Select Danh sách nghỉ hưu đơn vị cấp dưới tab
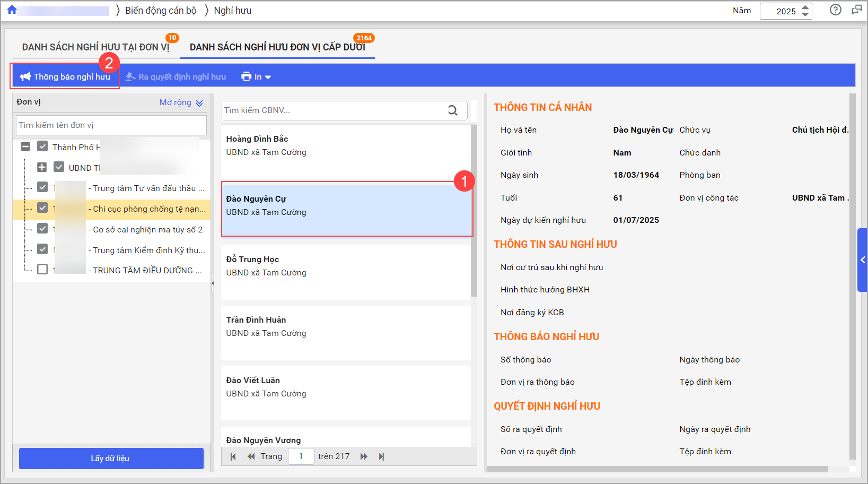The height and width of the screenshot is (484, 868). 277,47
